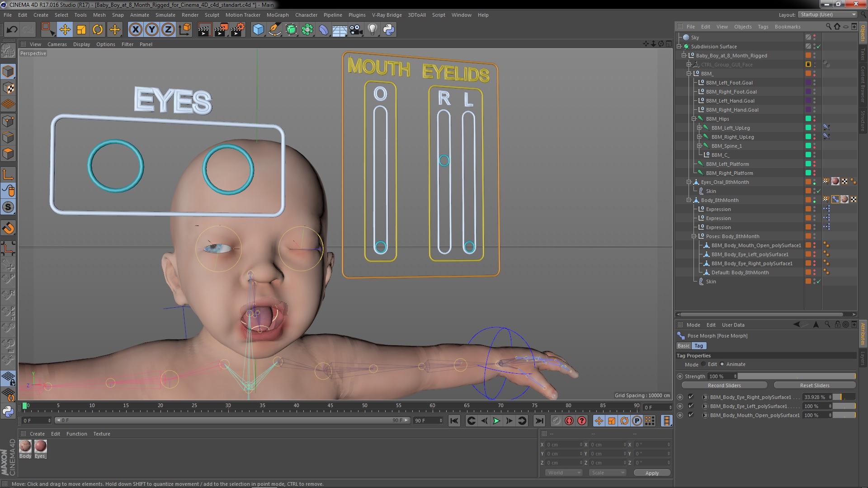Open Attribute Manager User Data menu
This screenshot has width=868, height=488.
coord(733,325)
